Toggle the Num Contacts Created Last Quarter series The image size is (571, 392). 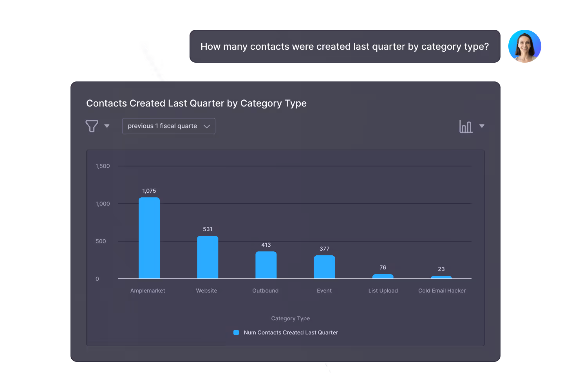(290, 332)
